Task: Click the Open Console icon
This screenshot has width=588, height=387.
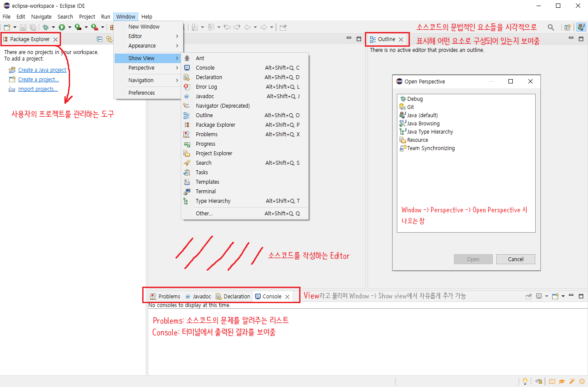Action: point(555,296)
